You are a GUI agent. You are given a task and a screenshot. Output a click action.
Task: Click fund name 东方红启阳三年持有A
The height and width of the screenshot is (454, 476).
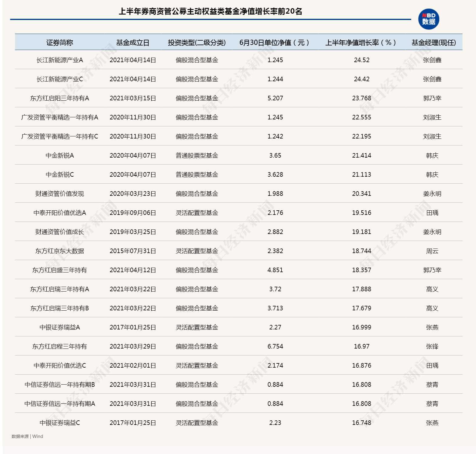[60, 98]
